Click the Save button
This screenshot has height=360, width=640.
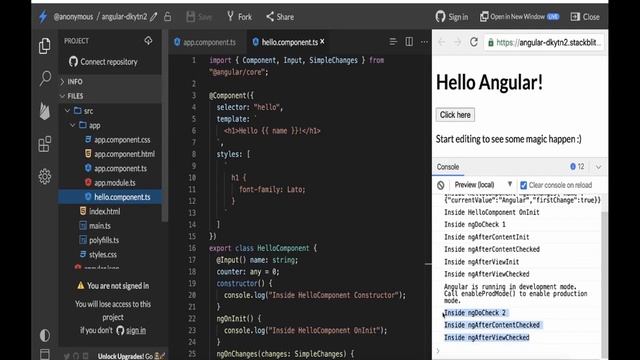199,17
